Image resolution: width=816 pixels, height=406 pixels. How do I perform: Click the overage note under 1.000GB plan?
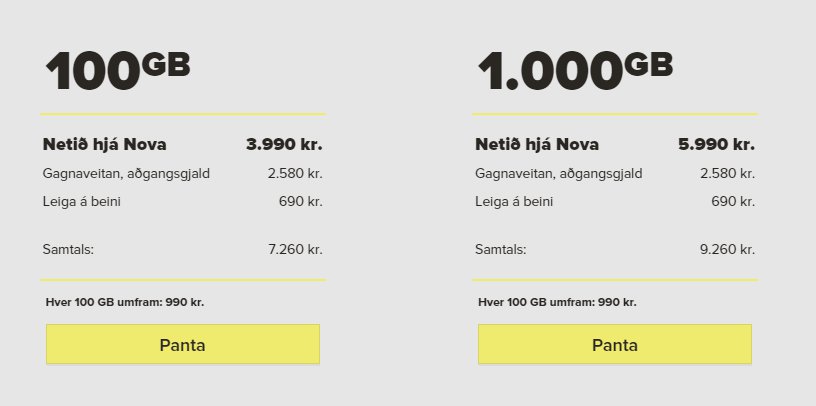(x=557, y=302)
